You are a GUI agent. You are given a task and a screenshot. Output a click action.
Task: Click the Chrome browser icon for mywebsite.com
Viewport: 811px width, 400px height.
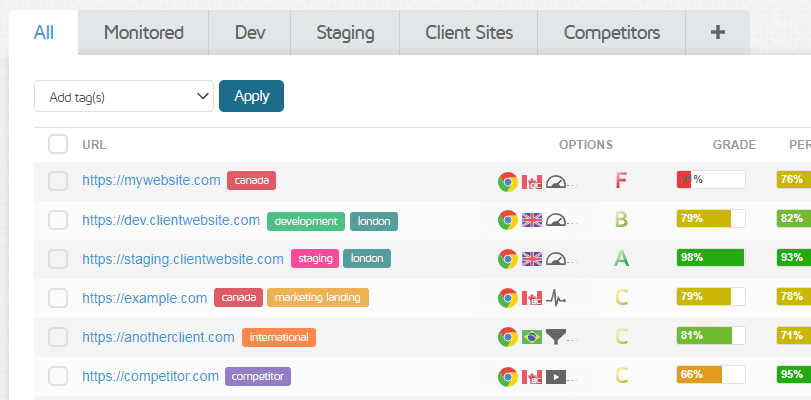[x=507, y=181]
